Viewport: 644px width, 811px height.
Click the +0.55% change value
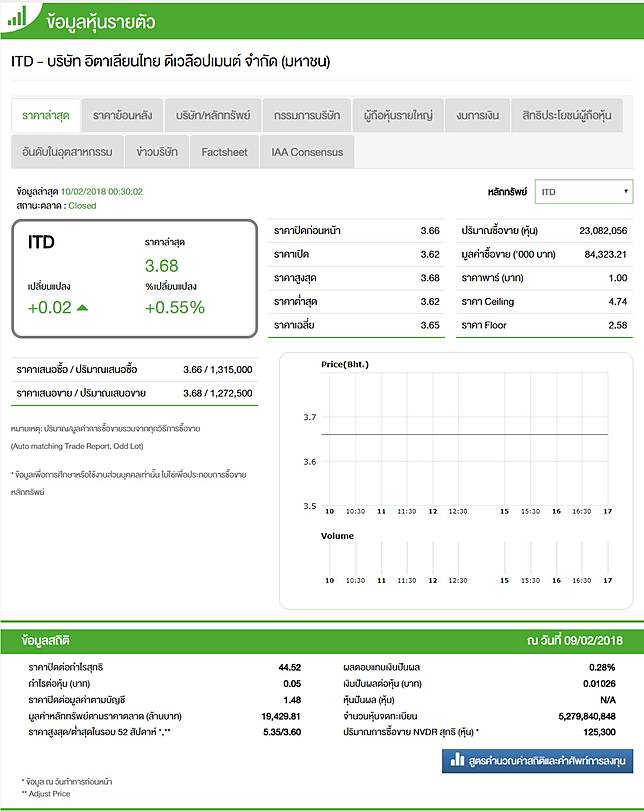[x=175, y=308]
